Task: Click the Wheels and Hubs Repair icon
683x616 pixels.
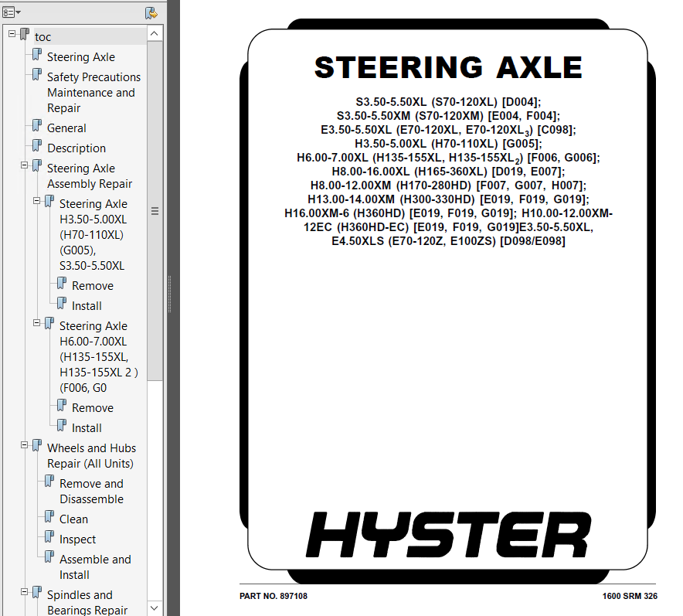Action: click(x=37, y=446)
